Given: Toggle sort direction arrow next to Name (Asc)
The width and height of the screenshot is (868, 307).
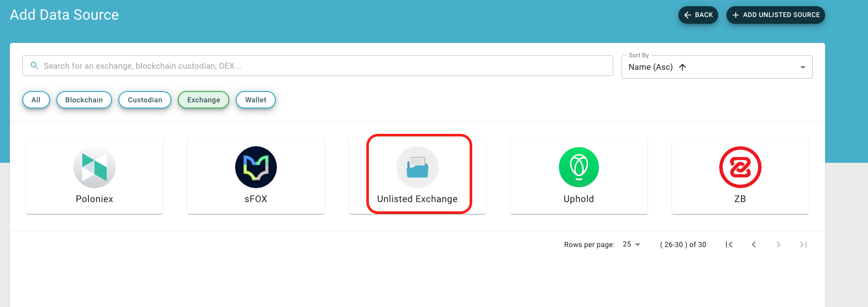Looking at the screenshot, I should [x=683, y=67].
